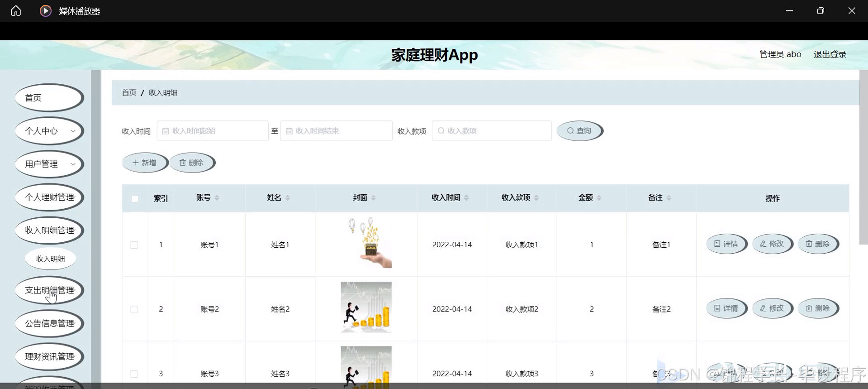Open 详情 for row 账号2
The height and width of the screenshot is (389, 868).
(x=726, y=308)
